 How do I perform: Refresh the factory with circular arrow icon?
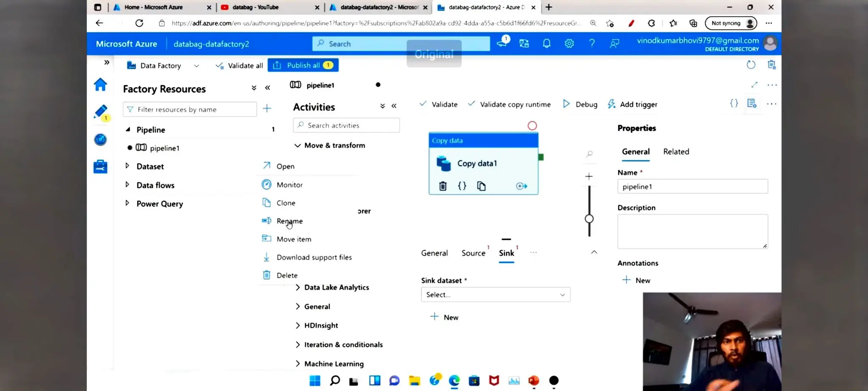point(751,65)
